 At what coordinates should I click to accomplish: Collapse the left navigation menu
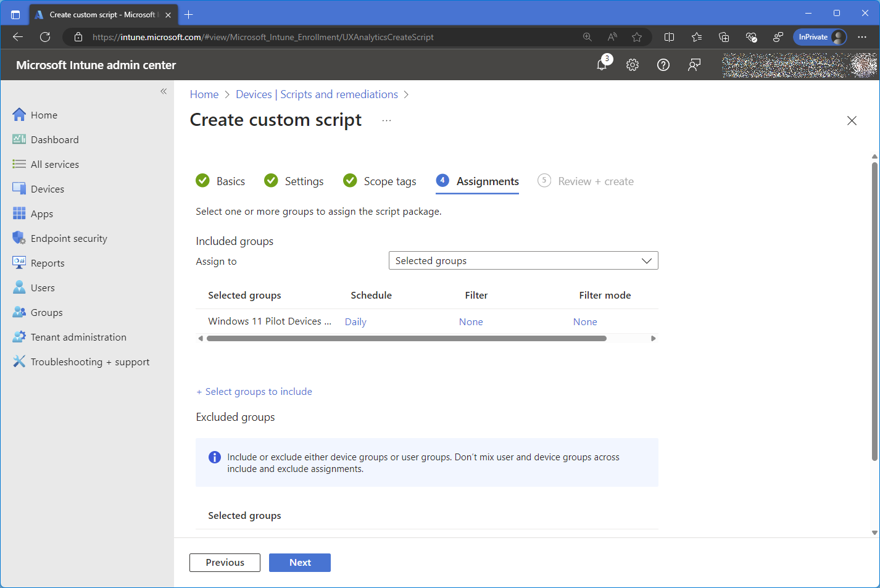(164, 91)
